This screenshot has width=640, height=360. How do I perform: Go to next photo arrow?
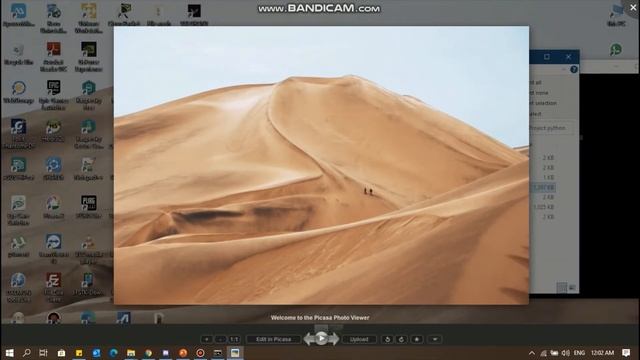(x=334, y=339)
